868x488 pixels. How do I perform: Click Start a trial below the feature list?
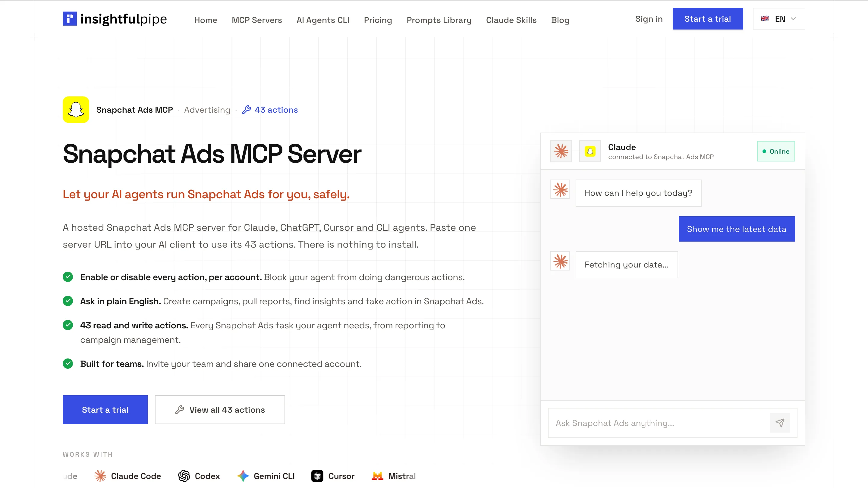point(105,410)
